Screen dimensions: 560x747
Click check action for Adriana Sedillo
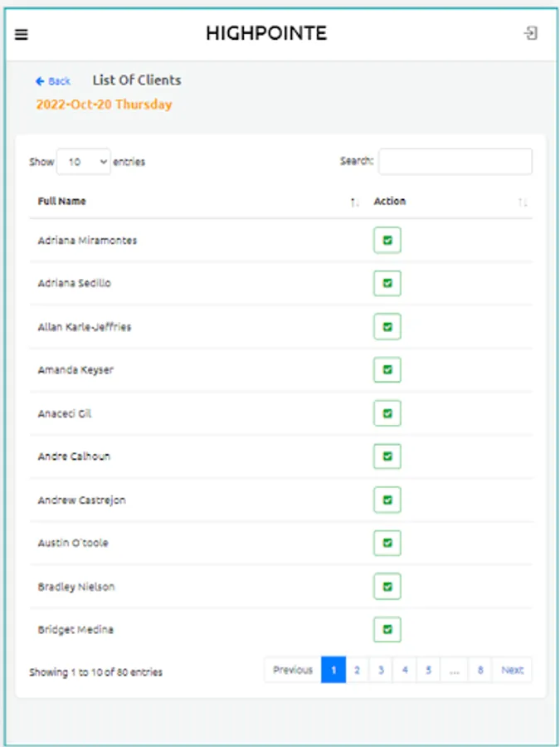point(387,284)
